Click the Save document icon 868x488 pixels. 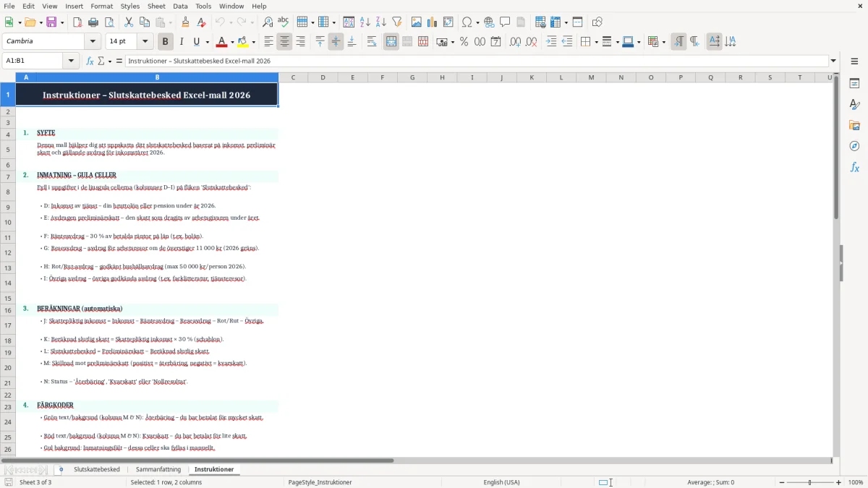(51, 22)
